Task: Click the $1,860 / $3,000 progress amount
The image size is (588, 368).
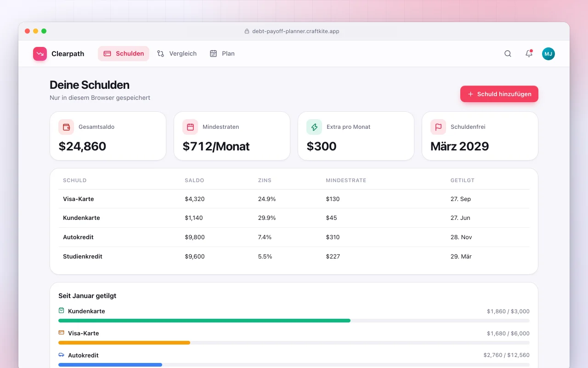Action: pyautogui.click(x=508, y=311)
